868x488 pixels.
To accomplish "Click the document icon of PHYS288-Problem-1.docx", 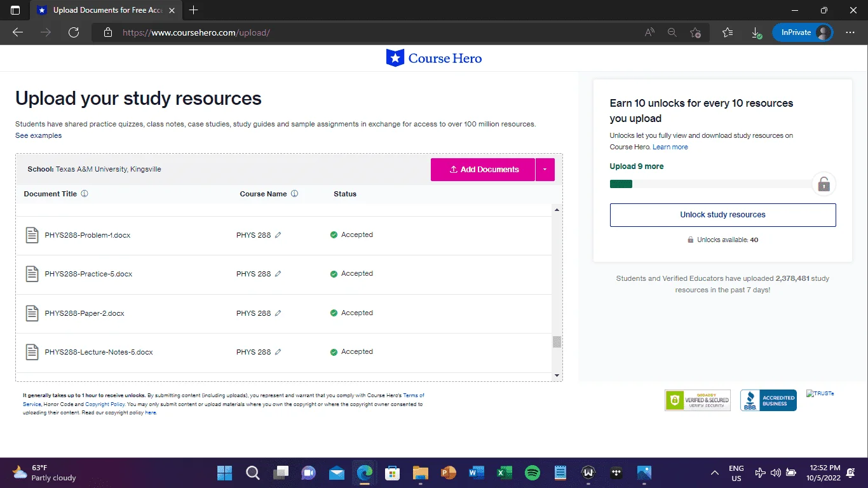I will (x=32, y=235).
